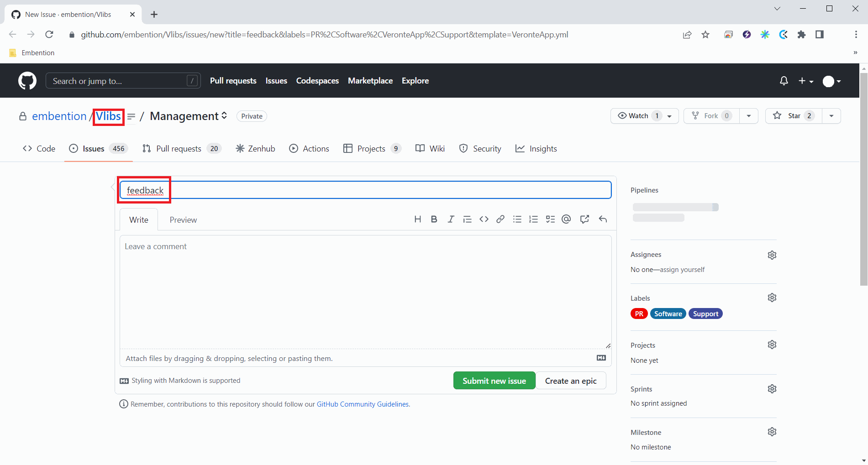Insert code with the code icon
Screen dimensions: 868x465
[x=484, y=219]
